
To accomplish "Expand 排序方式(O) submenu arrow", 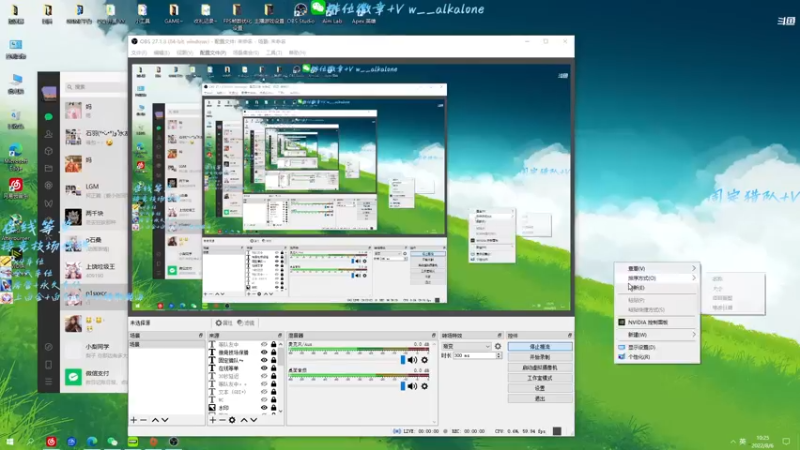I will [694, 278].
